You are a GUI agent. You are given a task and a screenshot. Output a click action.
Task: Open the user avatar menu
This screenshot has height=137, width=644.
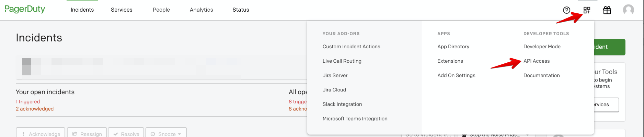(628, 10)
